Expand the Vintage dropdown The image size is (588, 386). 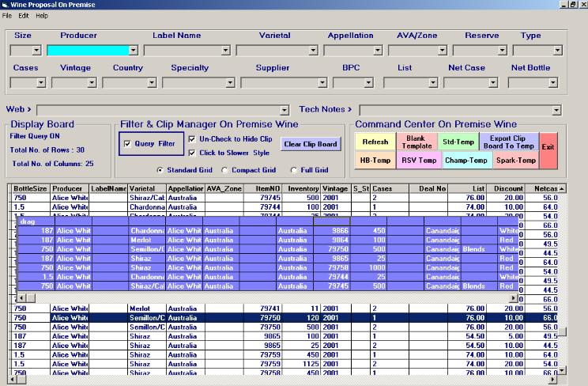[x=92, y=82]
